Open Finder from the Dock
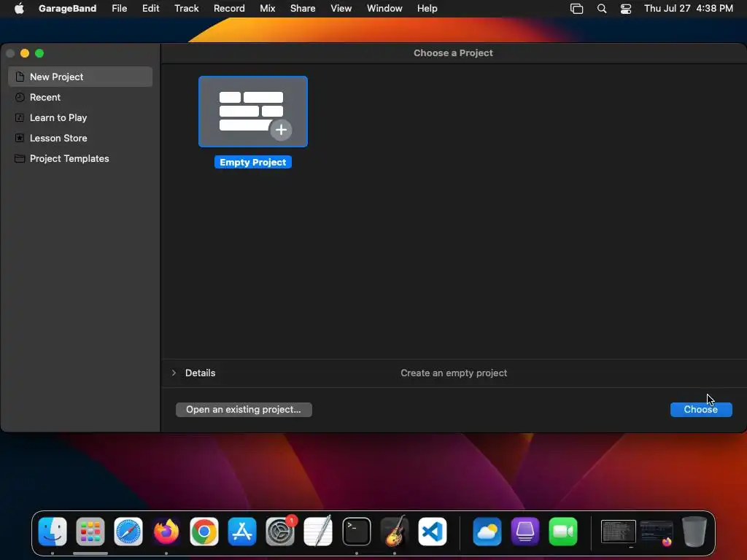 (x=53, y=532)
